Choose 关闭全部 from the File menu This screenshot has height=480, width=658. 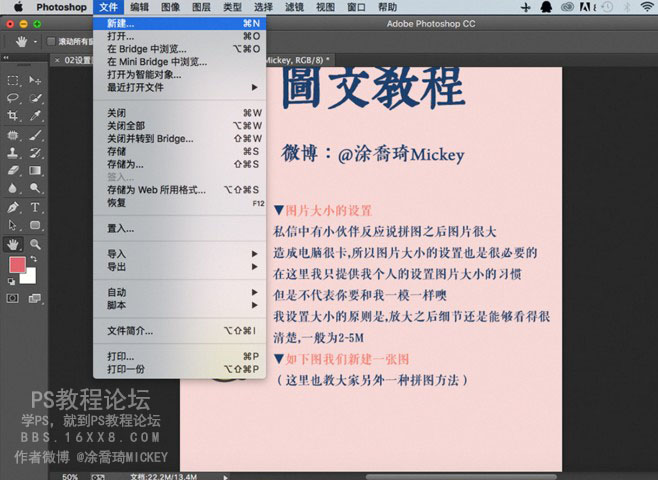180,126
